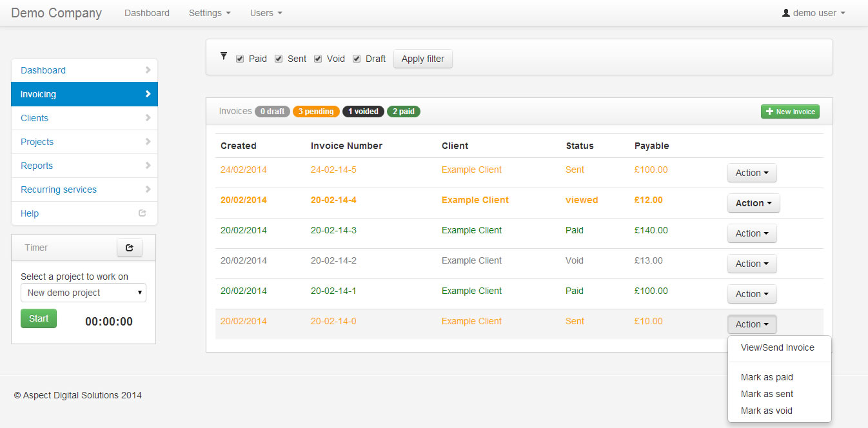Click the filter funnel icon
This screenshot has height=428, width=868.
224,57
